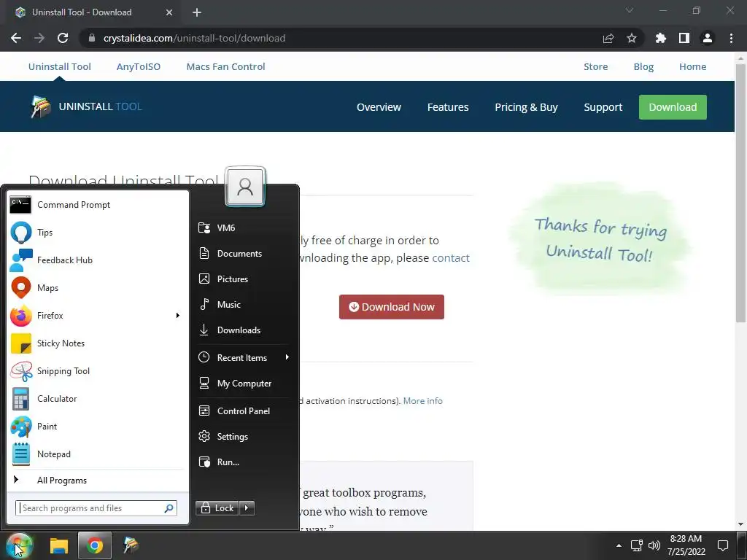Screen dimensions: 747x560
Task: Switch to Chrome in taskbar
Action: 95,545
